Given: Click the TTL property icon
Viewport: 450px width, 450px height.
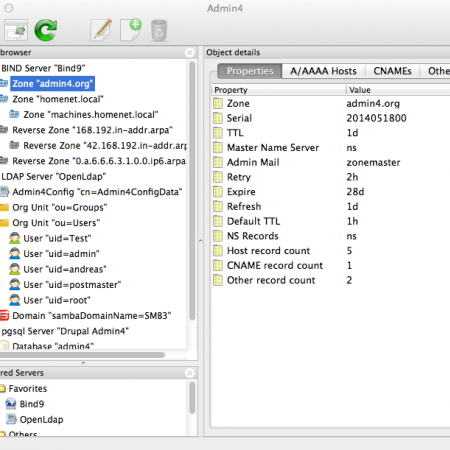Looking at the screenshot, I should [x=218, y=133].
